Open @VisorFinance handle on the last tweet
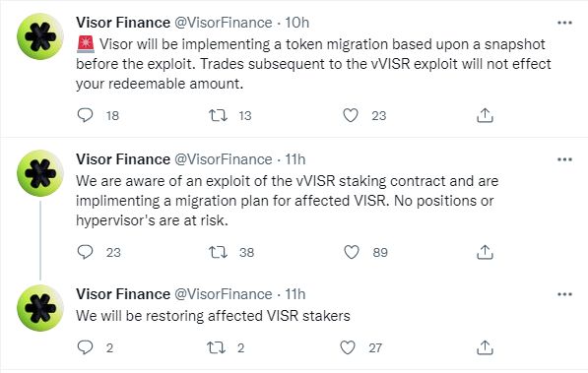Image resolution: width=588 pixels, height=373 pixels. 224,294
